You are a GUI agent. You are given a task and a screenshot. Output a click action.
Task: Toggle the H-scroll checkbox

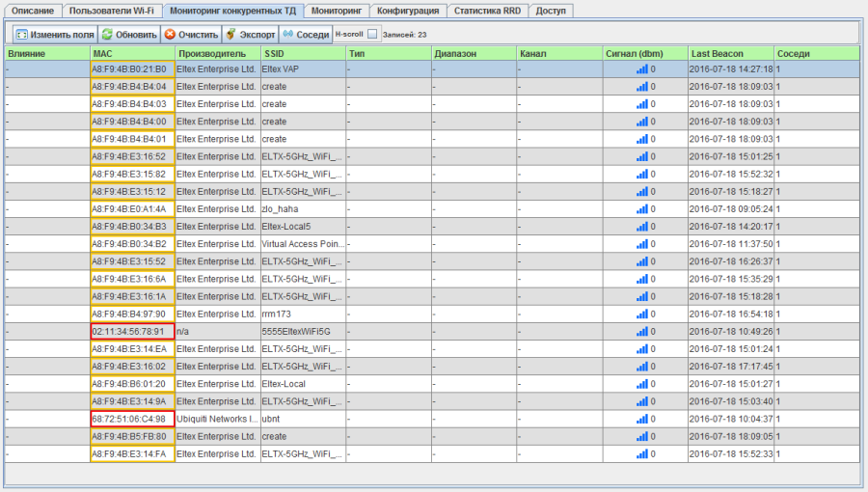pyautogui.click(x=372, y=35)
